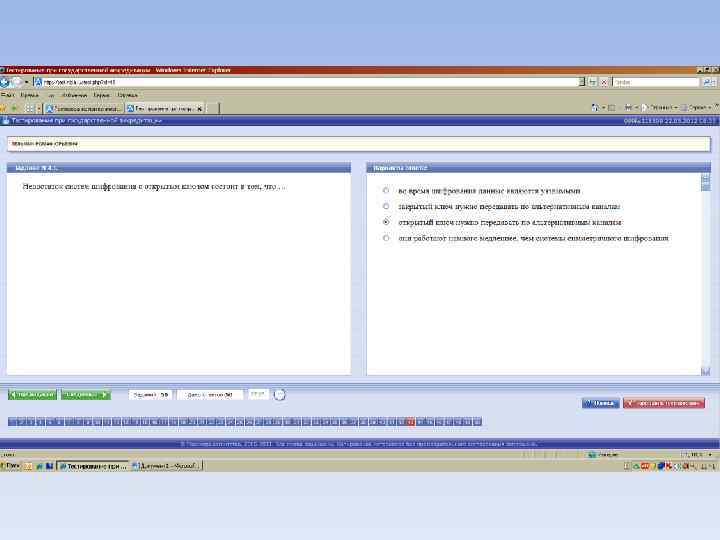Image resolution: width=720 pixels, height=540 pixels.
Task: Click the Add to Favorites icon
Action: (x=14, y=108)
